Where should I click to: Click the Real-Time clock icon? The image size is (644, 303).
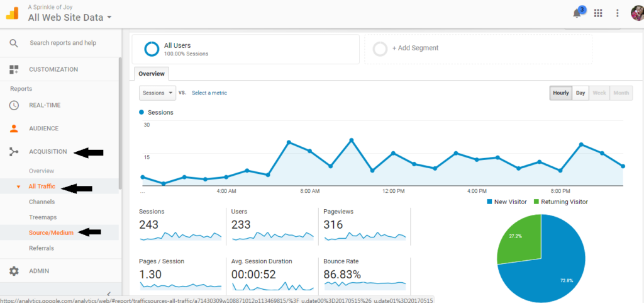click(x=14, y=105)
